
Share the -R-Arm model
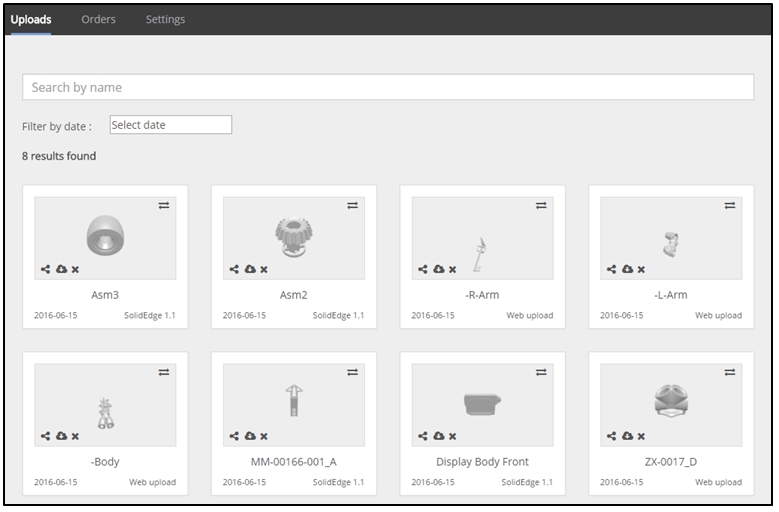point(423,269)
